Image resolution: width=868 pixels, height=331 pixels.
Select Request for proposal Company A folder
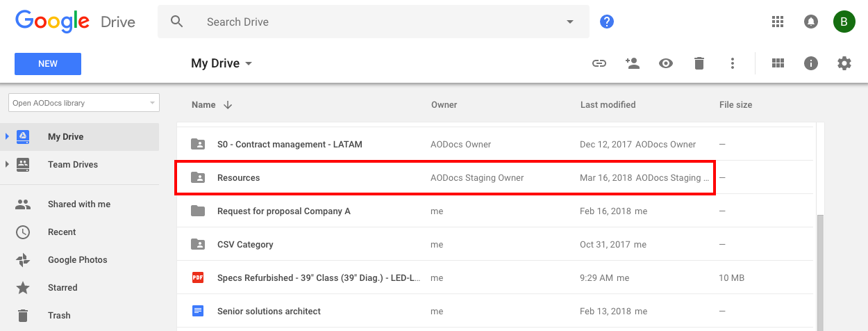[x=496, y=211]
